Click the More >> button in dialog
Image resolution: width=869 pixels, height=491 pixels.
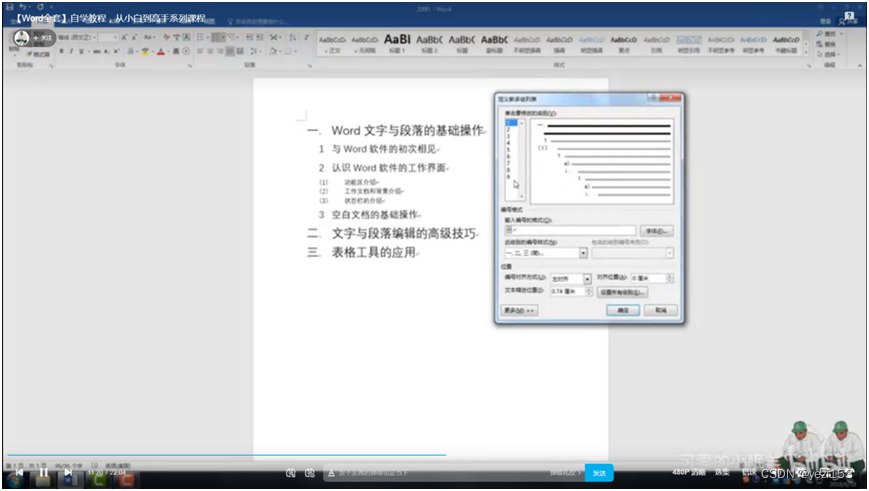point(519,310)
